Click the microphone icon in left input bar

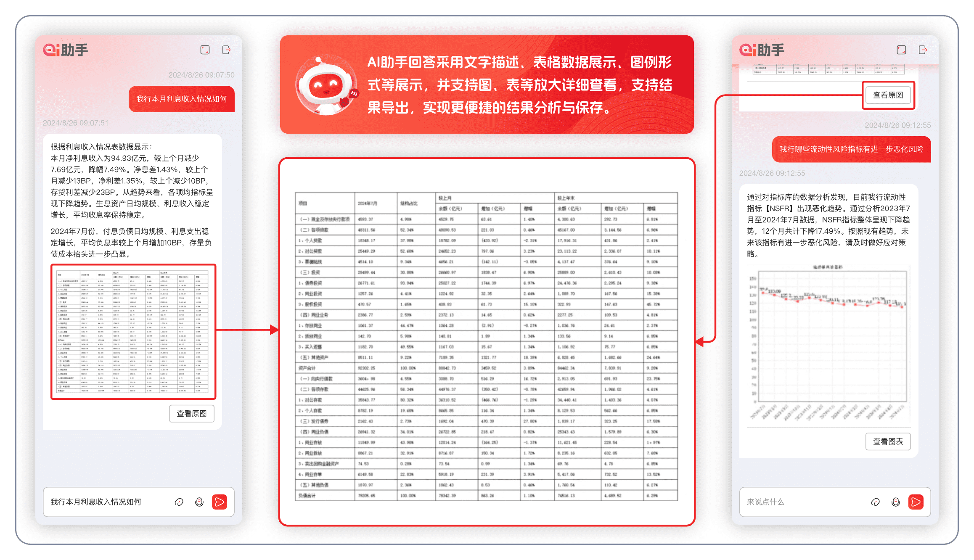(x=199, y=502)
